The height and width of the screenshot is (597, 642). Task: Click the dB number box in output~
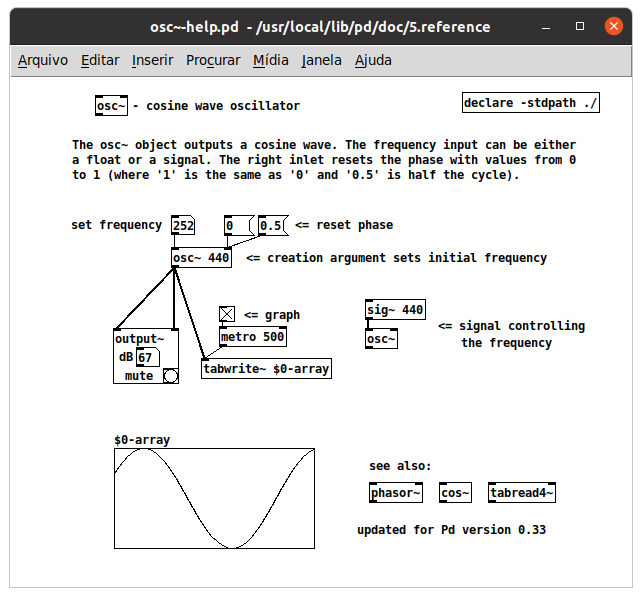point(146,358)
